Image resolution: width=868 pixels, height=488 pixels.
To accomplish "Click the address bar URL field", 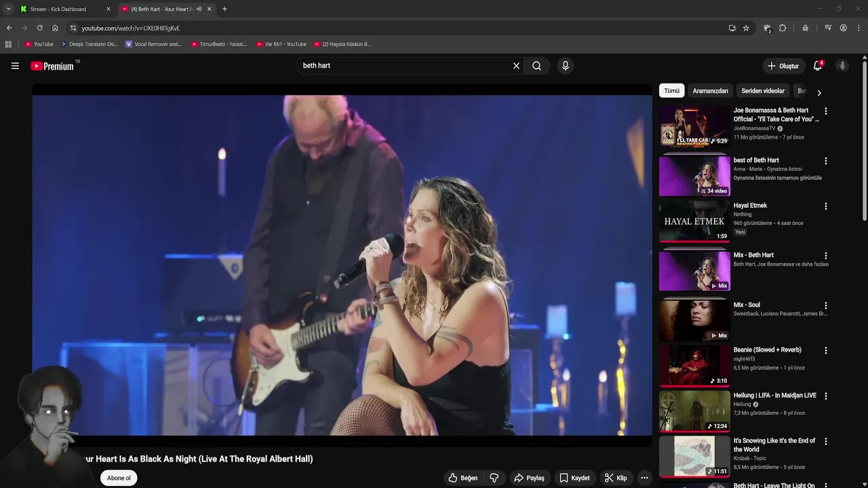I will (x=400, y=28).
